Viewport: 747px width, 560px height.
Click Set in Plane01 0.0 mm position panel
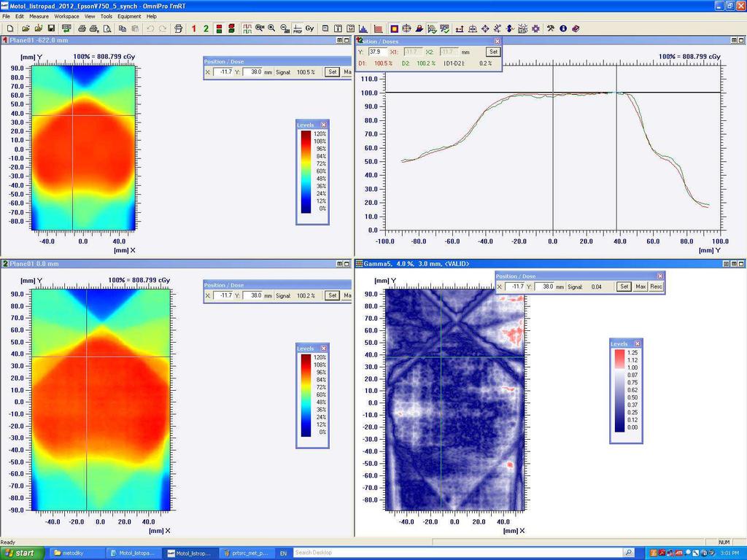click(x=332, y=296)
